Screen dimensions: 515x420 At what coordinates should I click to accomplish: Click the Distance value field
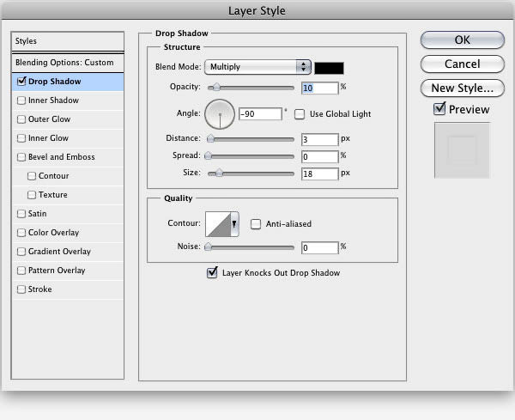[319, 139]
